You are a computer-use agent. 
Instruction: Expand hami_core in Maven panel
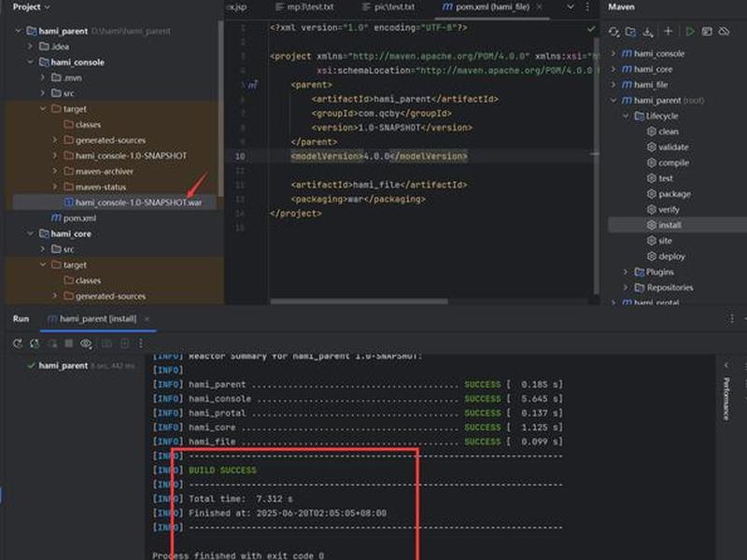click(613, 69)
